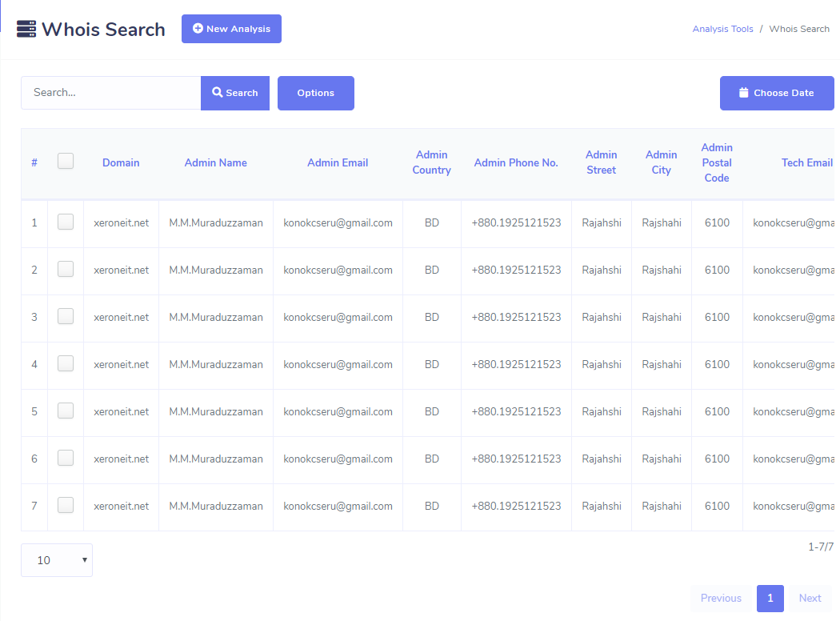Image resolution: width=840 pixels, height=621 pixels.
Task: Start a New Analysis
Action: pyautogui.click(x=231, y=29)
